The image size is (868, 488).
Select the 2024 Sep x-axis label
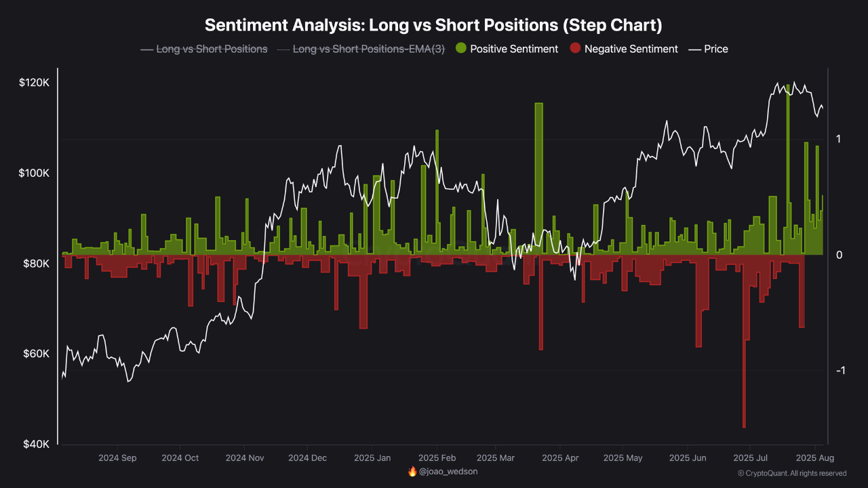[x=117, y=458]
